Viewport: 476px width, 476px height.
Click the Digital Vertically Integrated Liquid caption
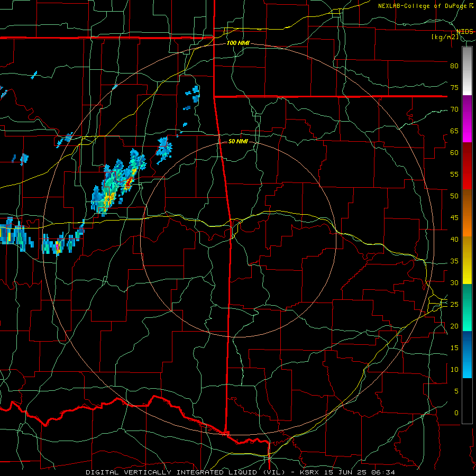[x=186, y=472]
